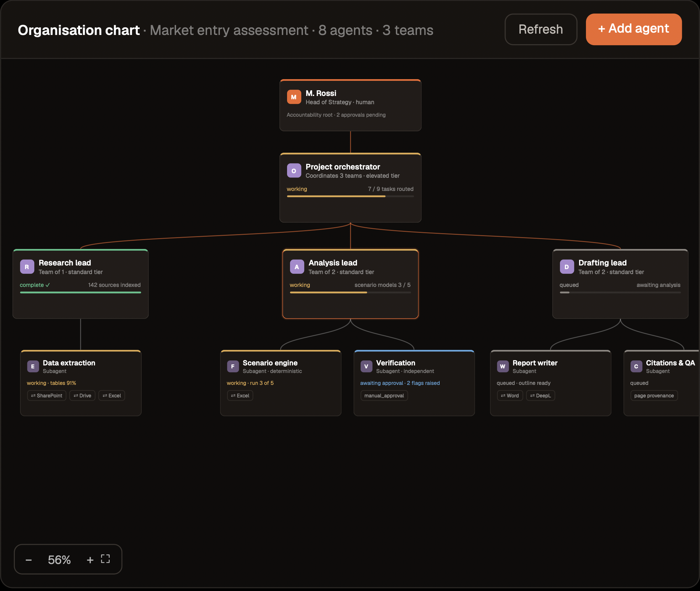Click the manual_approval tag on Verification
Viewport: 700px width, 591px height.
tap(384, 395)
